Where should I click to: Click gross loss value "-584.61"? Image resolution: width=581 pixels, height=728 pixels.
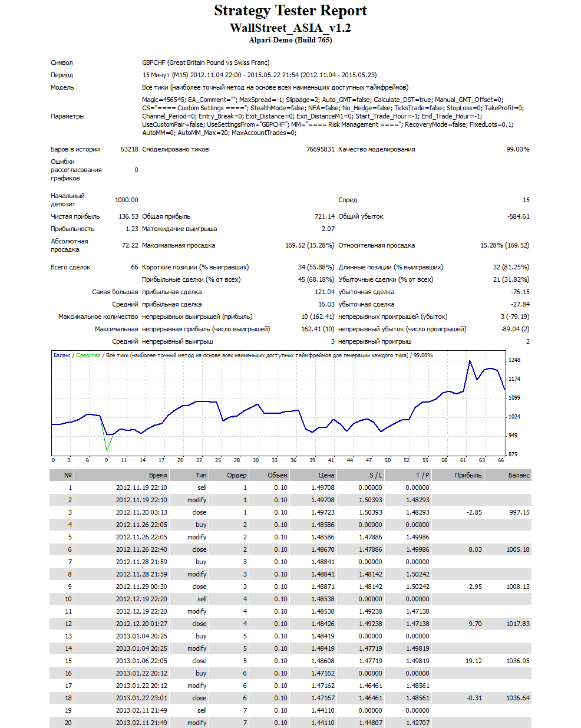(x=519, y=216)
